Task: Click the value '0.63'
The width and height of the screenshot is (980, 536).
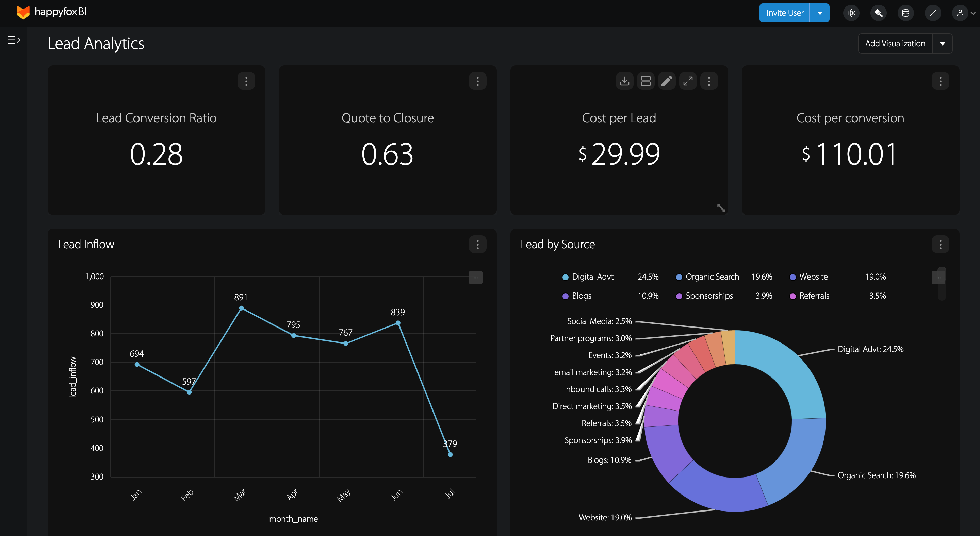Action: [x=387, y=154]
